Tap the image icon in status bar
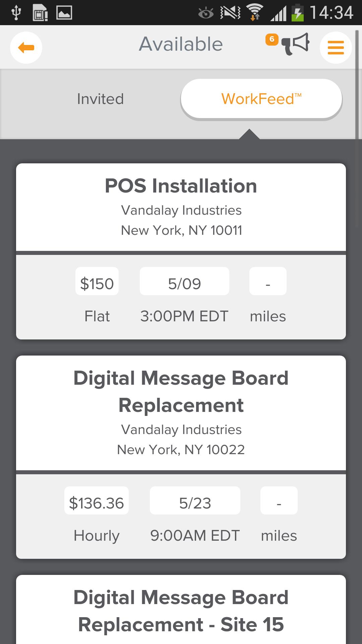This screenshot has height=644, width=362. [64, 13]
